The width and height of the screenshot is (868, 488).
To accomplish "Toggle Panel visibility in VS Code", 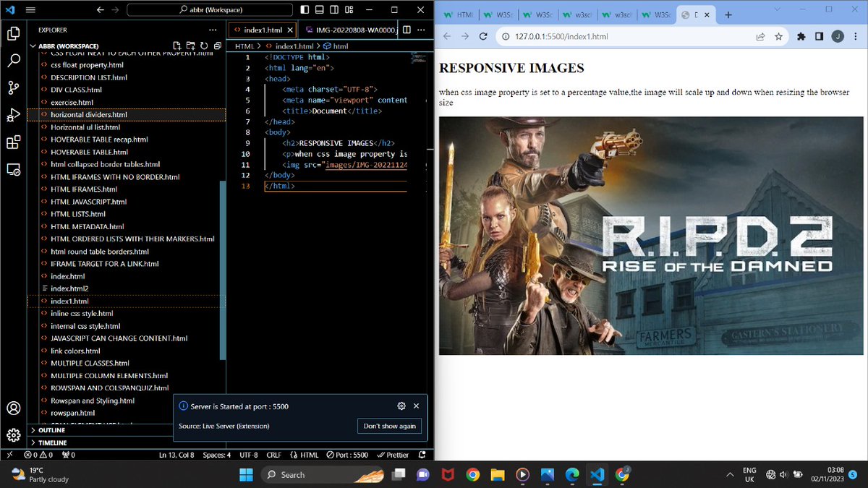I will [x=320, y=9].
